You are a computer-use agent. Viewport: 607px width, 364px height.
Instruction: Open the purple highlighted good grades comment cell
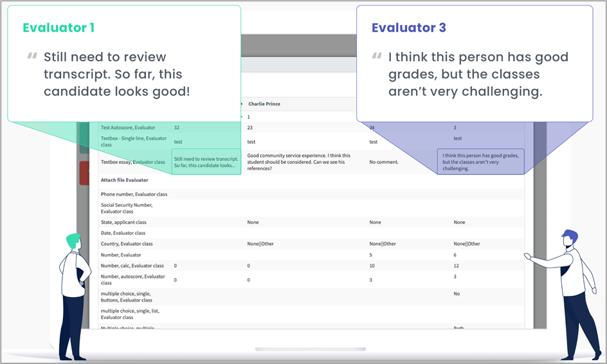click(480, 162)
